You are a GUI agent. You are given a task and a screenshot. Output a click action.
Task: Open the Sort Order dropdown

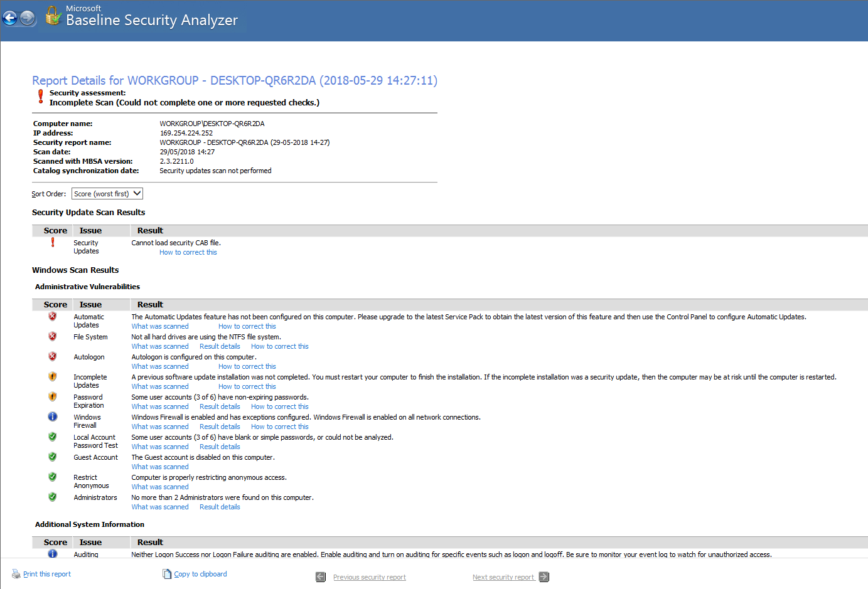tap(107, 194)
